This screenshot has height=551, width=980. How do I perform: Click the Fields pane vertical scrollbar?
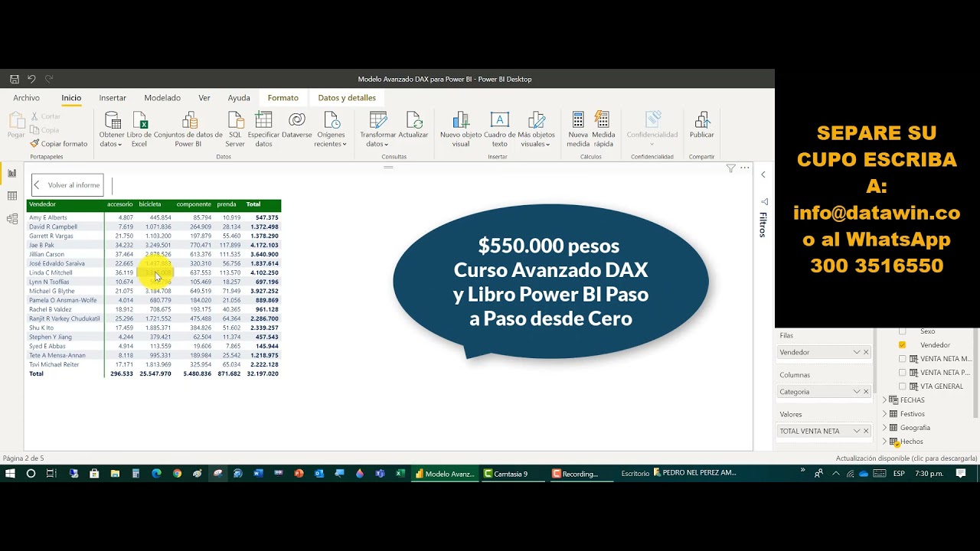976,375
